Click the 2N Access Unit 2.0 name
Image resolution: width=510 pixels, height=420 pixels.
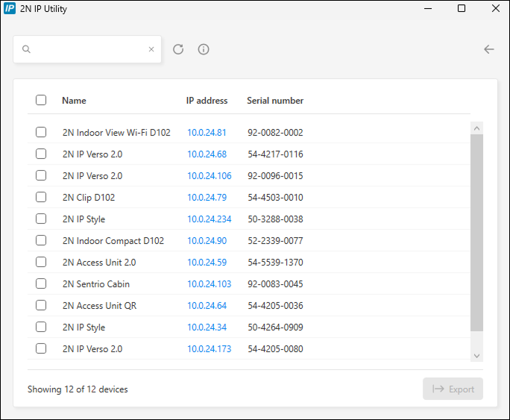click(99, 262)
